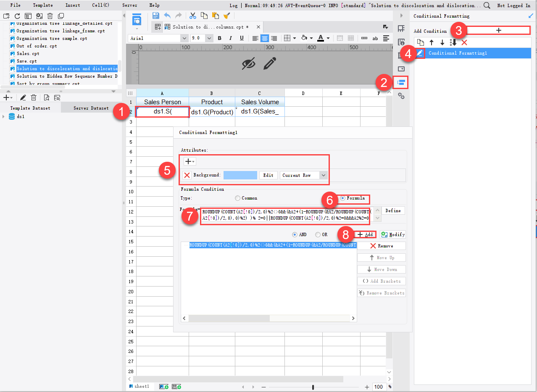This screenshot has width=537, height=392.
Task: Click the Define button next to the formula
Action: point(393,210)
